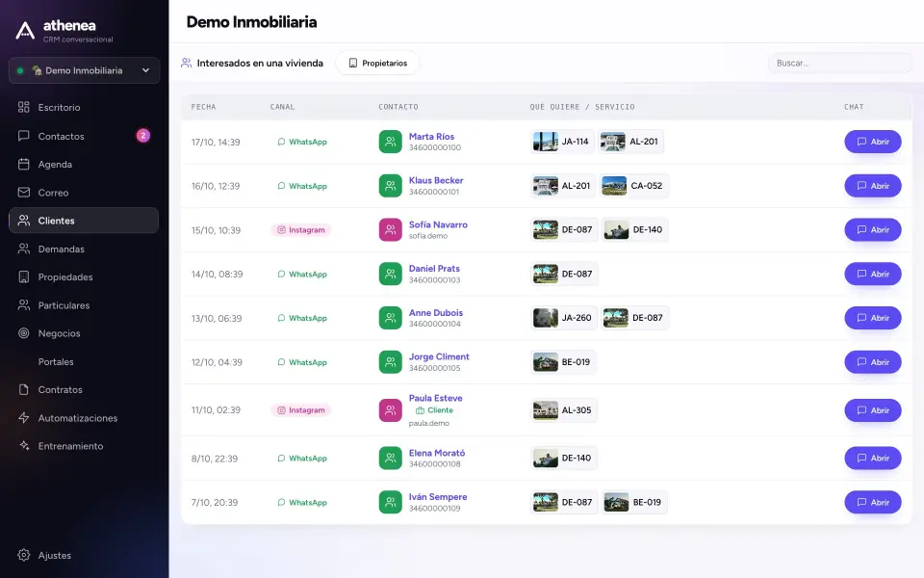This screenshot has height=578, width=924.
Task: Open property AL-305 in Paula Esteve row
Action: [563, 410]
